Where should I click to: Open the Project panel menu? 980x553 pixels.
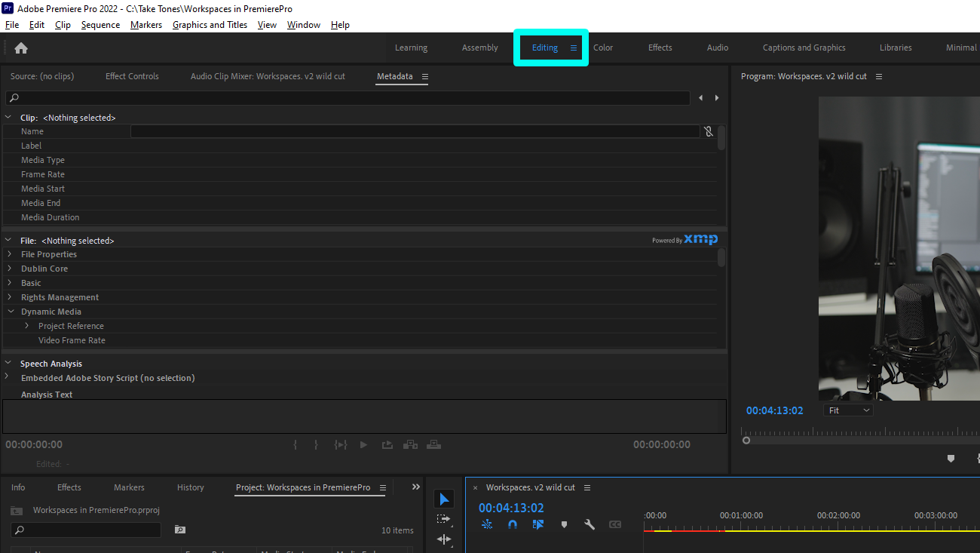coord(383,488)
